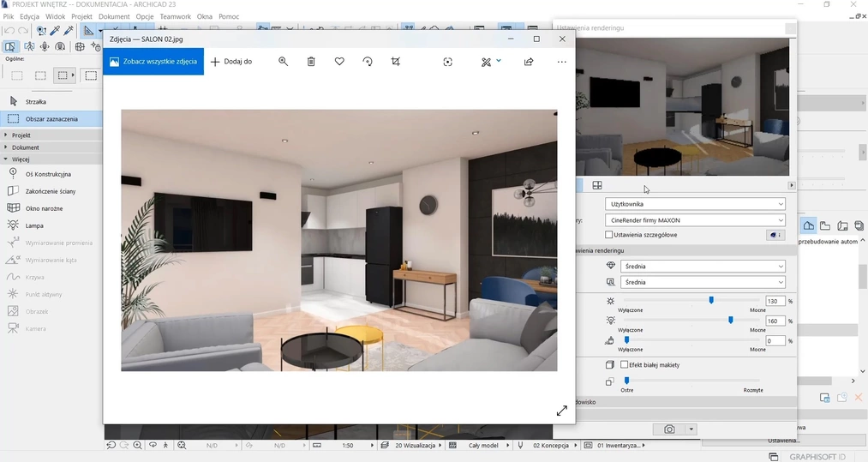Click the render preview thumbnail image
The image size is (868, 462).
[683, 107]
